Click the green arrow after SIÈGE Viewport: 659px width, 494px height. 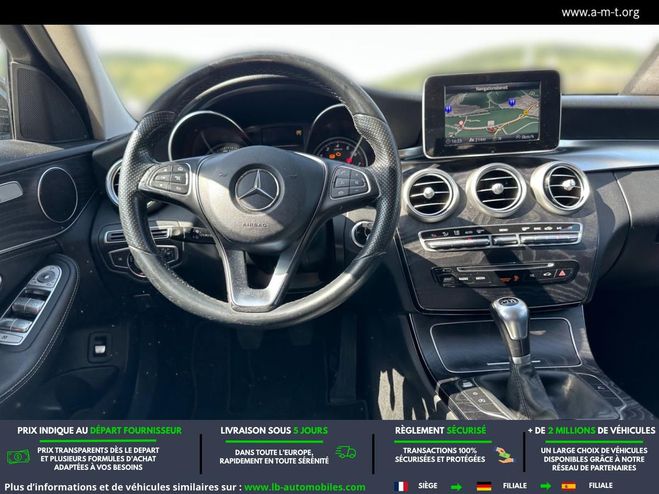(x=456, y=487)
